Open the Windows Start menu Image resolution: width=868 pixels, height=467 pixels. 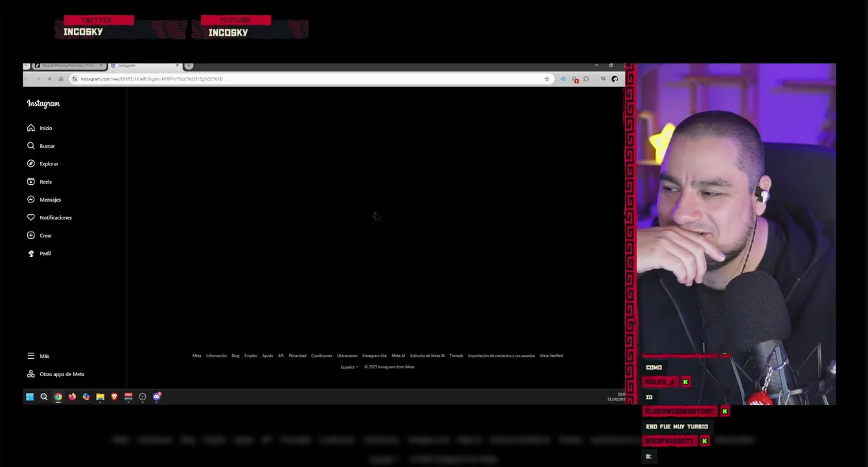point(30,397)
